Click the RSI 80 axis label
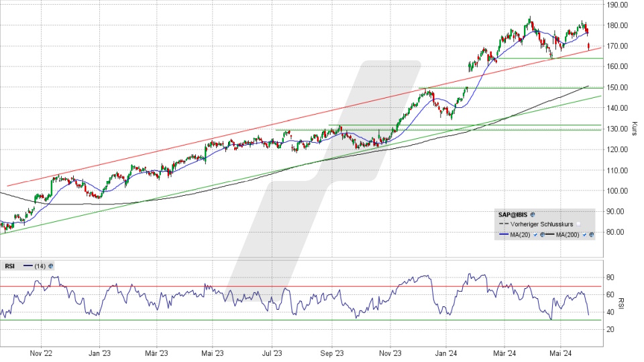Viewport: 644px width, 362px height. click(610, 278)
